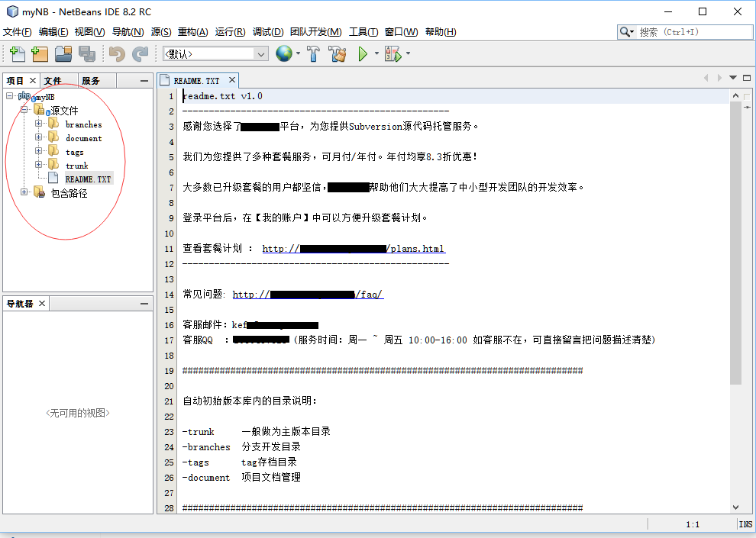Image resolution: width=756 pixels, height=538 pixels.
Task: Open the 视图(V) menu
Action: pos(89,32)
